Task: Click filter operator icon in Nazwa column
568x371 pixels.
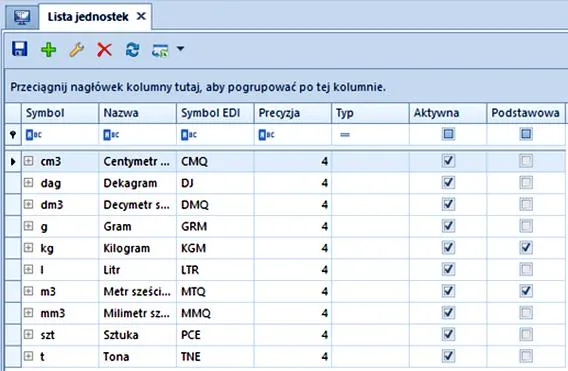Action: pos(111,135)
